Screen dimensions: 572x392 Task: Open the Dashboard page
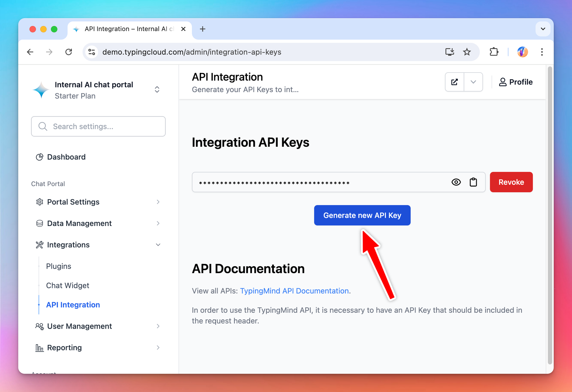click(x=66, y=157)
